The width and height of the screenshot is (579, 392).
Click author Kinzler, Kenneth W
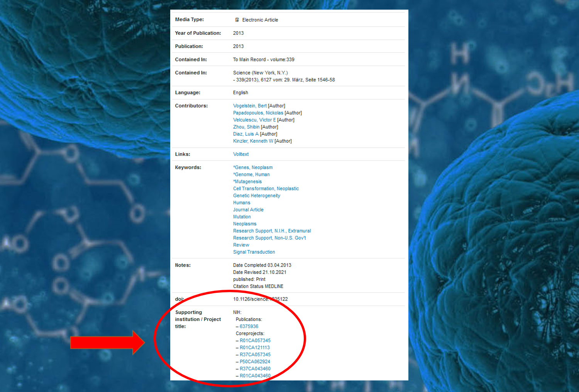click(253, 141)
